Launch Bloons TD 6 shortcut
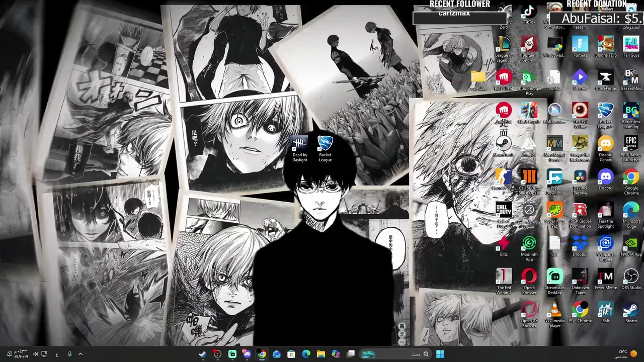This screenshot has width=644, height=362. 606,46
